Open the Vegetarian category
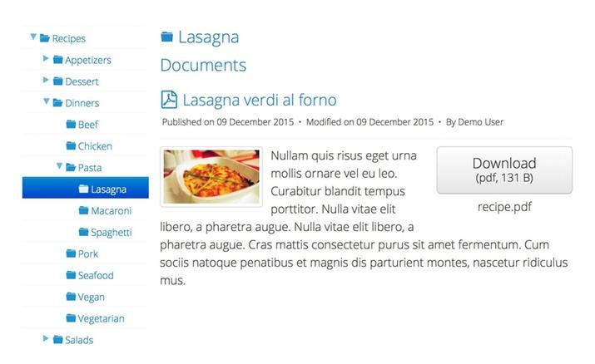The height and width of the screenshot is (364, 595). [101, 318]
